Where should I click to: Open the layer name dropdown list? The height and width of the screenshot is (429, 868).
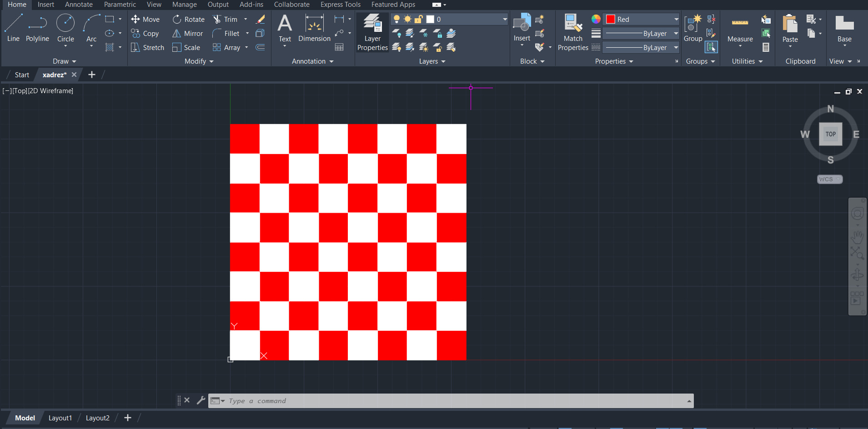point(504,19)
